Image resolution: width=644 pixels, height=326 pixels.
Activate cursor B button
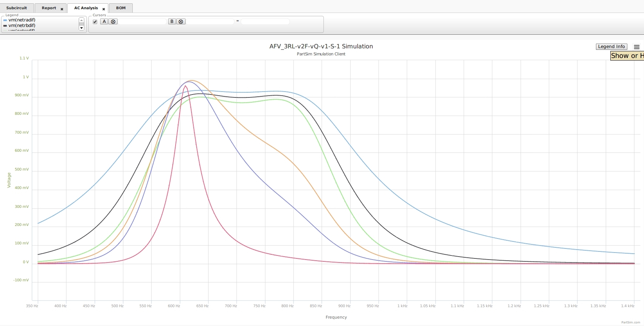tap(172, 22)
